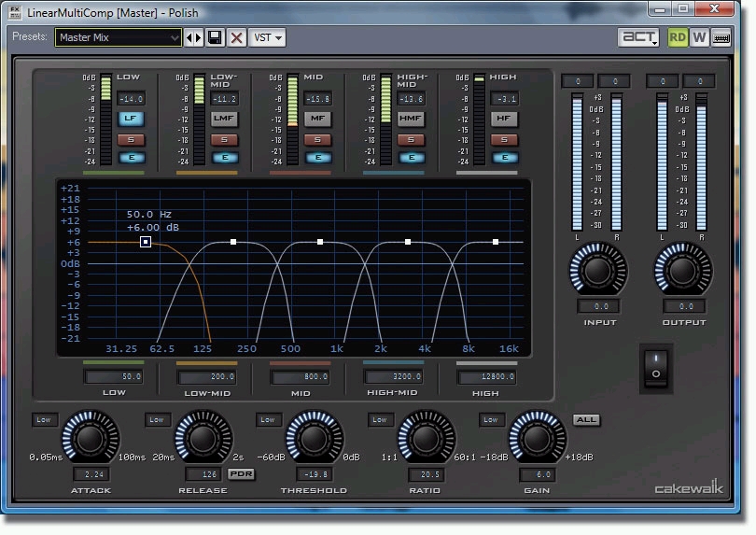Click the LOW band gain reduction readout -14.0
The height and width of the screenshot is (535, 756).
(131, 99)
